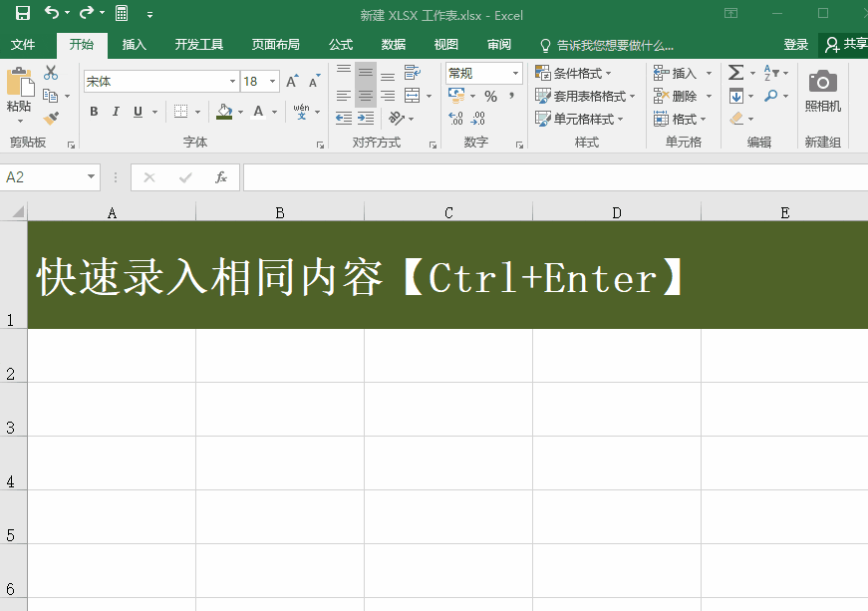Open the font name dropdown 宋体

232,82
